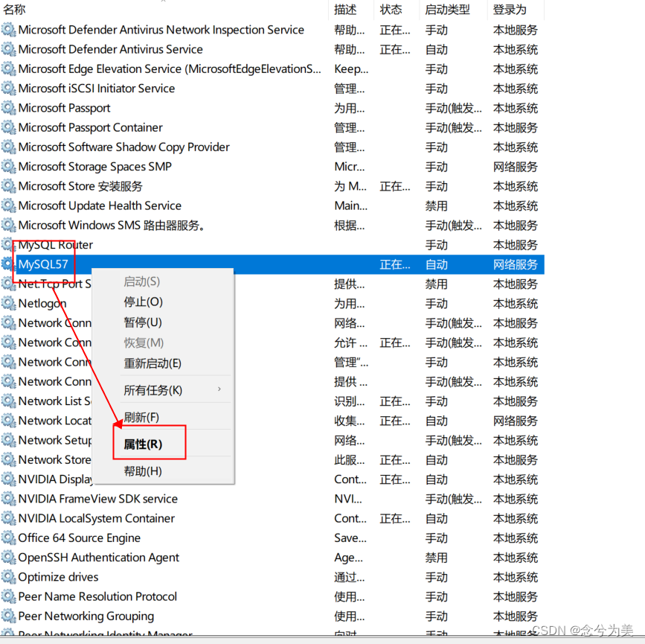Viewport: 645px width, 644px height.
Task: Click the 登录为 column header
Action: (x=510, y=10)
